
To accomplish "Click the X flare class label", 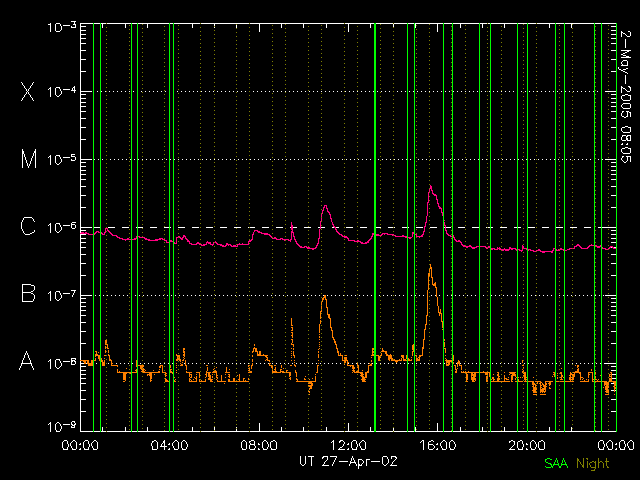I will [x=27, y=91].
